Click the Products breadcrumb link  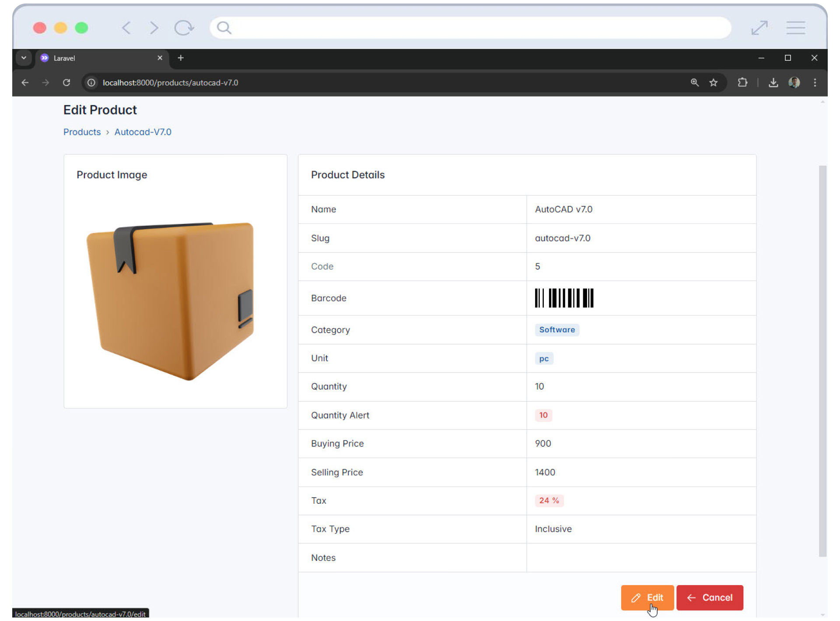[81, 132]
